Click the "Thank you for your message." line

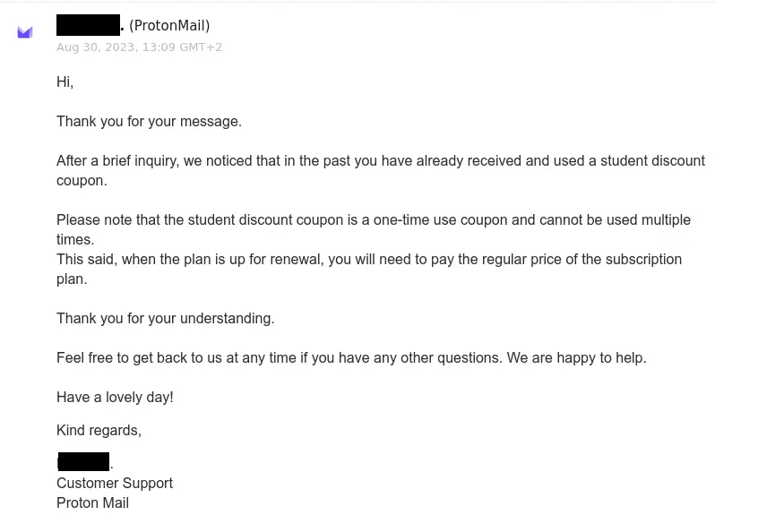pyautogui.click(x=149, y=122)
